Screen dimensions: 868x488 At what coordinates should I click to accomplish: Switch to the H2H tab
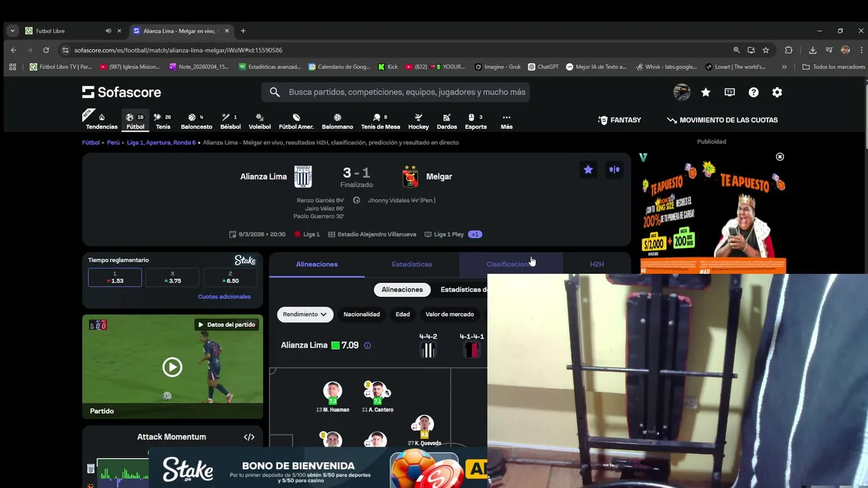pyautogui.click(x=597, y=264)
